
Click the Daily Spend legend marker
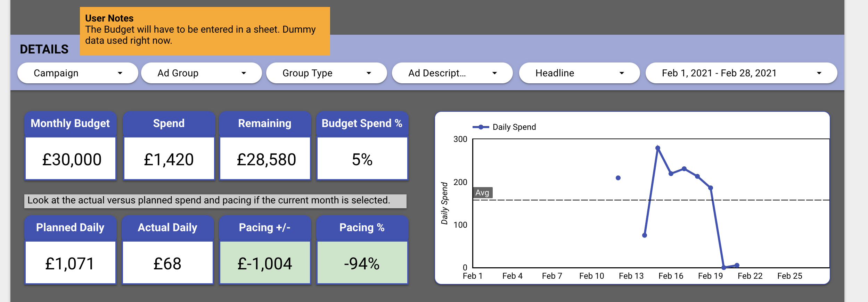click(x=481, y=127)
